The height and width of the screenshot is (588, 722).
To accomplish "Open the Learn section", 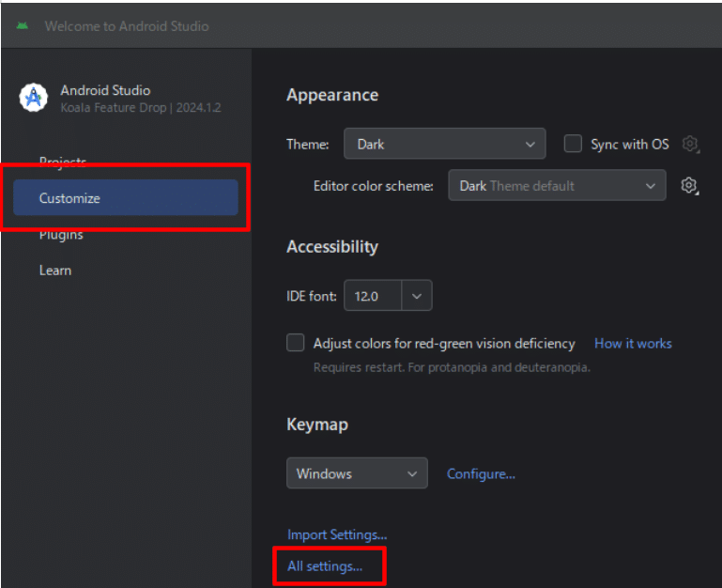I will click(x=55, y=271).
